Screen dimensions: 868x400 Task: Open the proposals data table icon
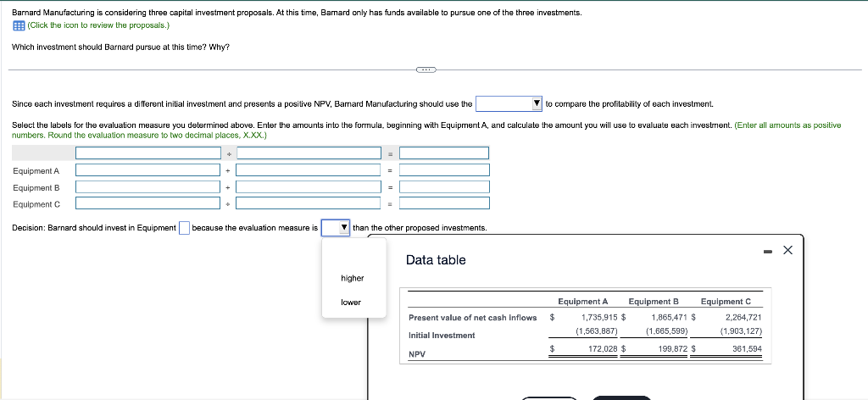coord(19,25)
